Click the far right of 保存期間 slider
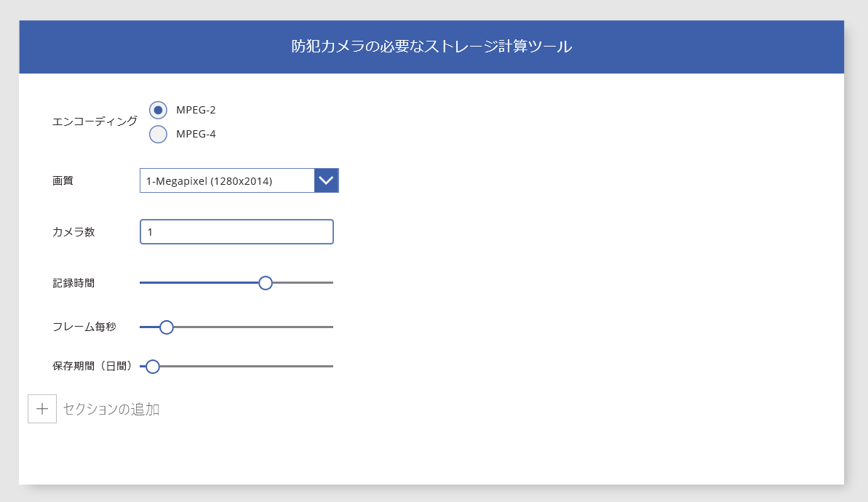The image size is (868, 502). coord(331,366)
